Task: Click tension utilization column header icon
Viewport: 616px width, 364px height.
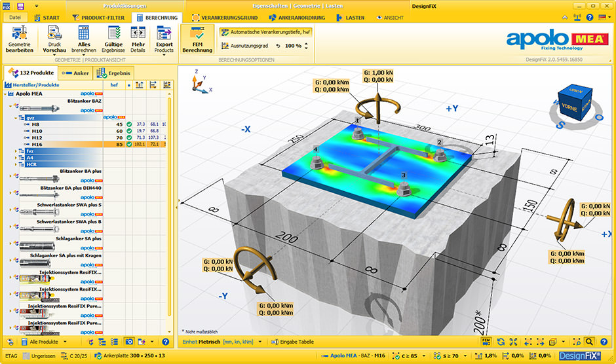Action: coord(139,85)
